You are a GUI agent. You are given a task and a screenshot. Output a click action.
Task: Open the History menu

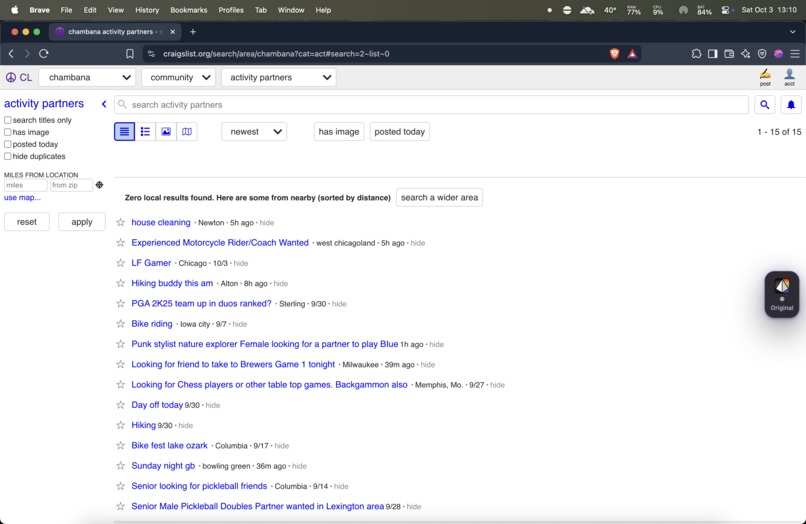point(147,10)
